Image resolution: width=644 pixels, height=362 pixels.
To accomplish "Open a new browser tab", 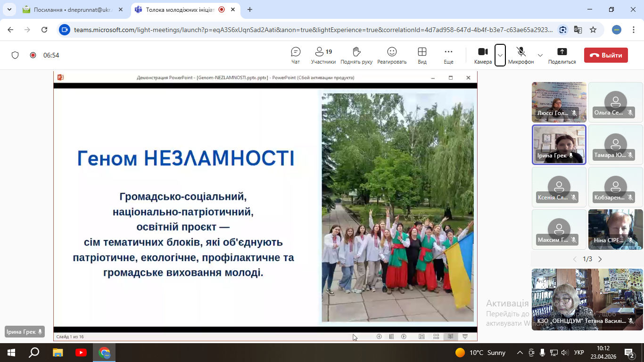I will pyautogui.click(x=250, y=9).
